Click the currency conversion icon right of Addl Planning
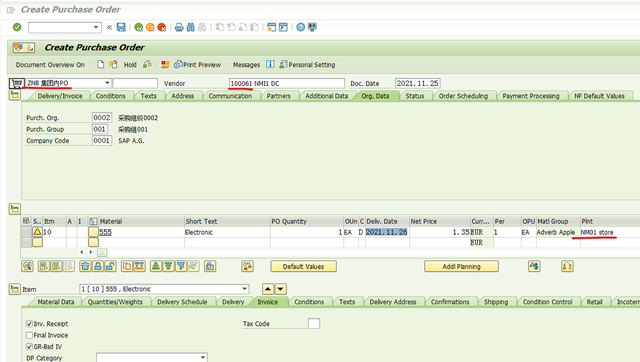The width and height of the screenshot is (640, 362). click(x=534, y=267)
